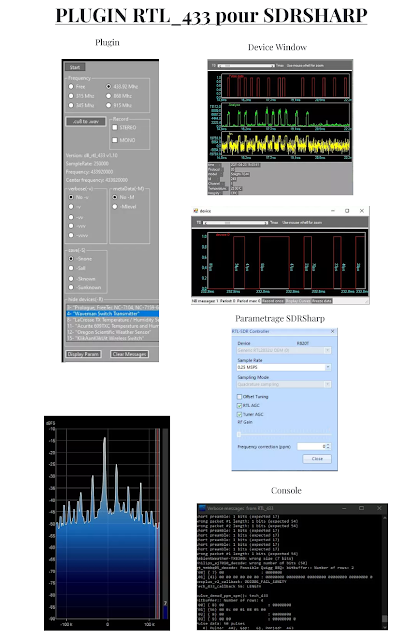Choose the 315 Mhz frequency radio

tap(71, 96)
